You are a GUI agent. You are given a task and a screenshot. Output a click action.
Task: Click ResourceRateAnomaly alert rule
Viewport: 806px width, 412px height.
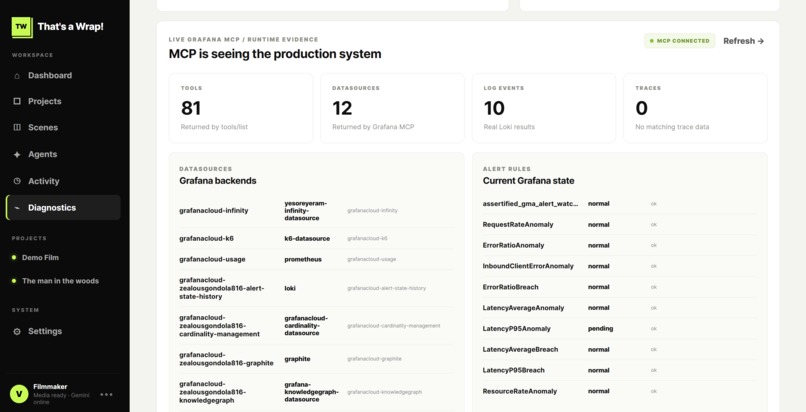click(x=520, y=391)
